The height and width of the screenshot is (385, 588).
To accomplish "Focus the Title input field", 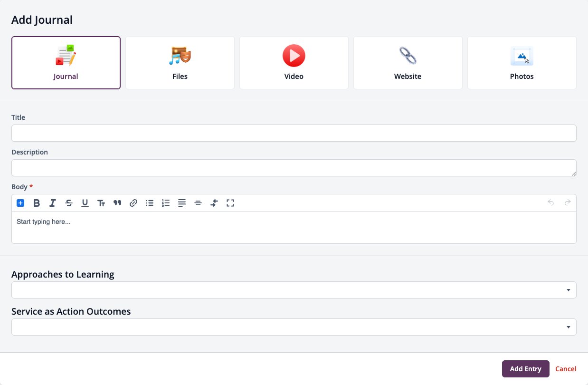I will pyautogui.click(x=294, y=133).
